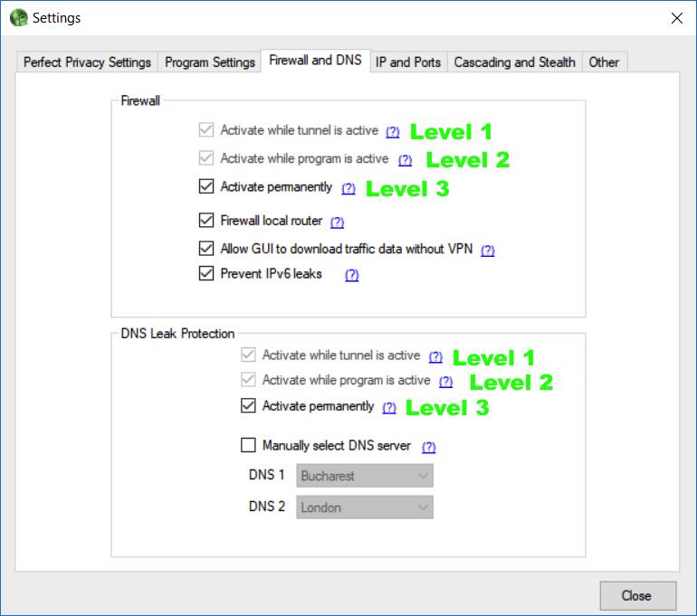This screenshot has height=616, width=697.
Task: Click the Perfect Privacy app icon
Action: point(19,18)
